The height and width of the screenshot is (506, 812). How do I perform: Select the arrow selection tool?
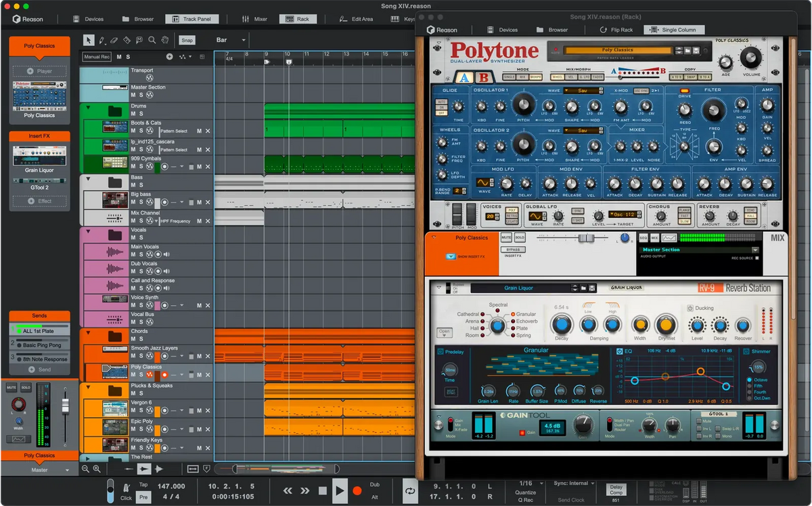point(89,41)
